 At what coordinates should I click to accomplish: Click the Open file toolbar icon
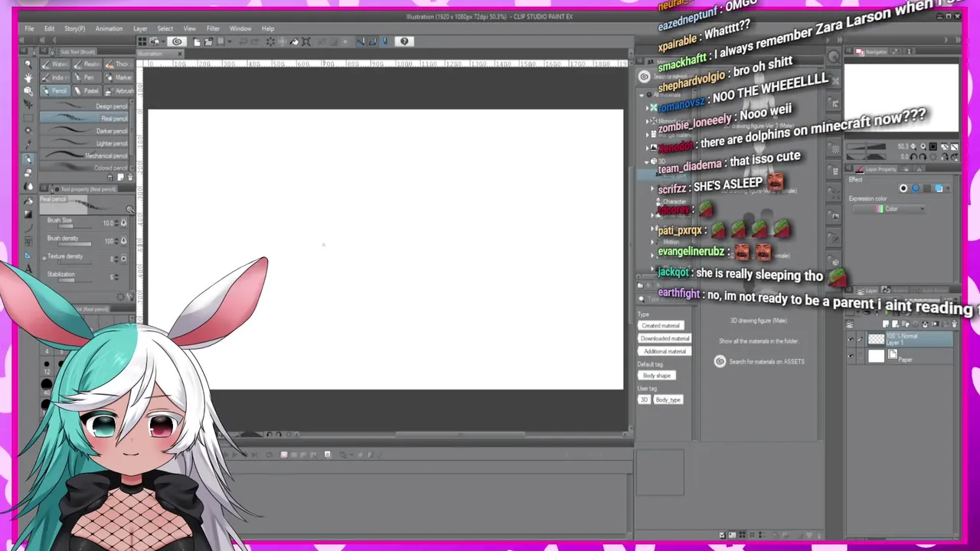click(209, 41)
